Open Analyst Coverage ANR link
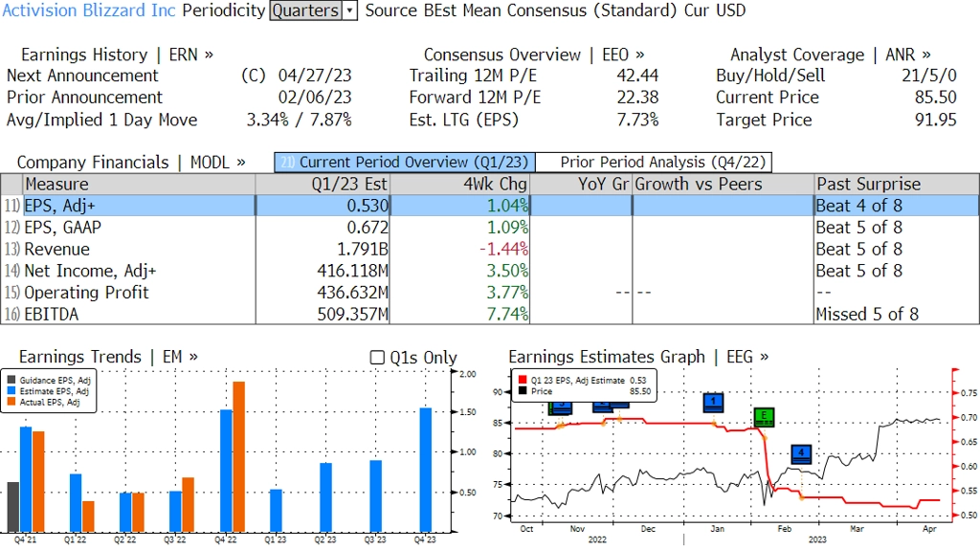This screenshot has height=549, width=980. tap(831, 55)
